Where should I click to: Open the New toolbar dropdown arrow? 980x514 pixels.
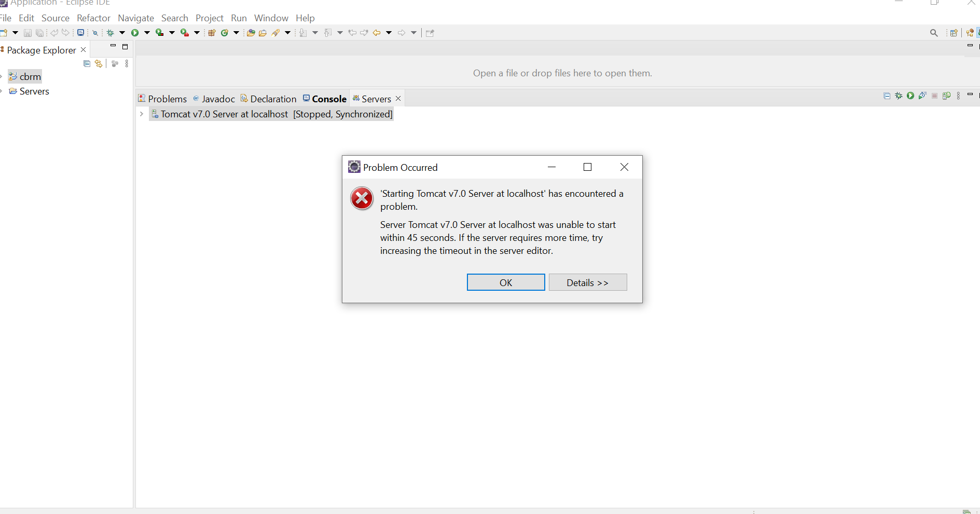click(x=15, y=33)
